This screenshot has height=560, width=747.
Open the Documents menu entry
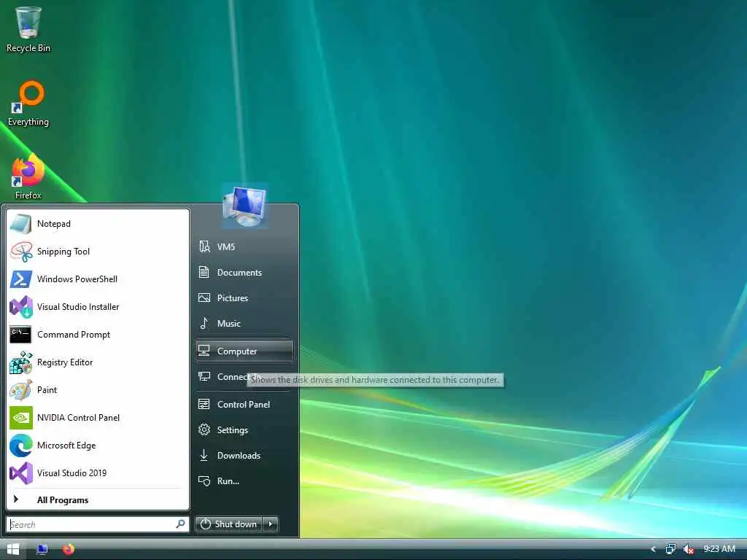244,273
